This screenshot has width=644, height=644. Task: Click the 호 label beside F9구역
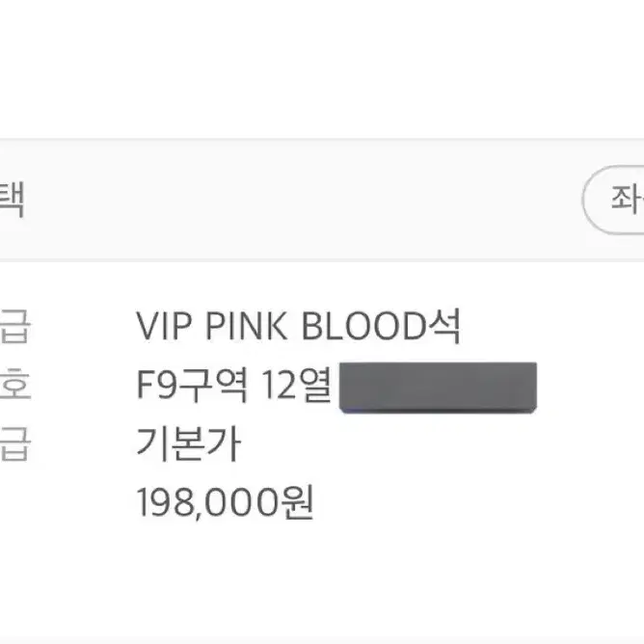click(x=14, y=384)
